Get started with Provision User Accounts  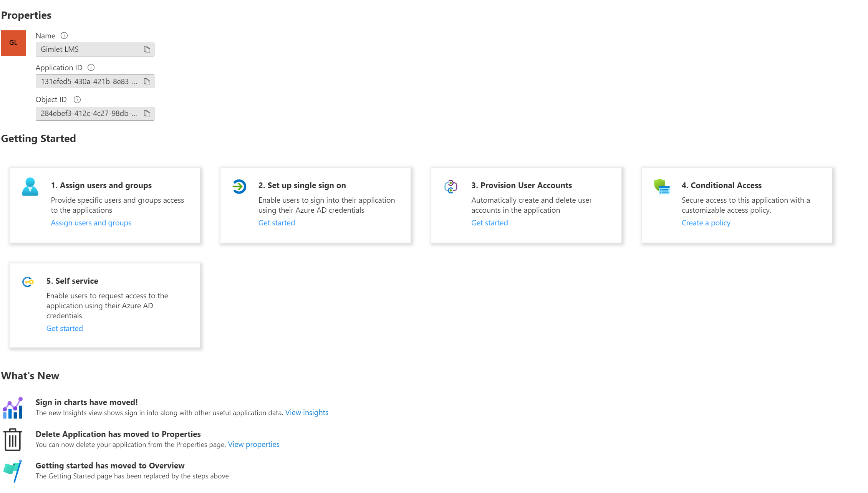pyautogui.click(x=490, y=223)
